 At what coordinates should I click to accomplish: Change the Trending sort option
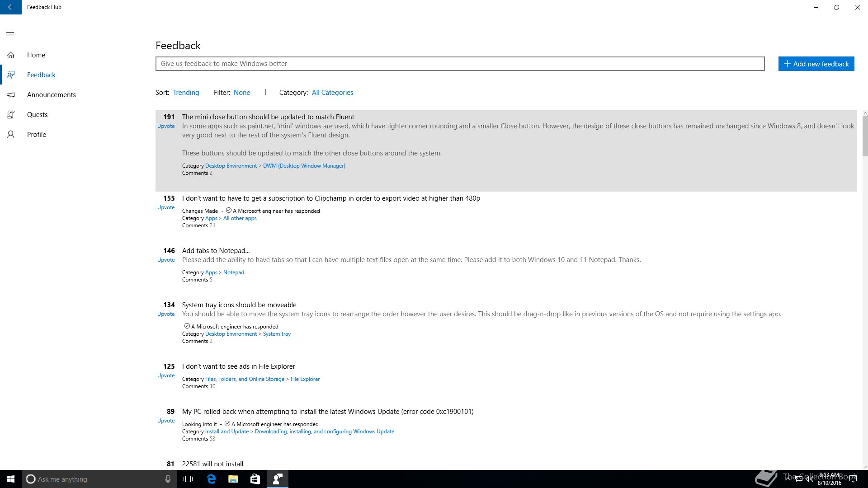point(186,93)
